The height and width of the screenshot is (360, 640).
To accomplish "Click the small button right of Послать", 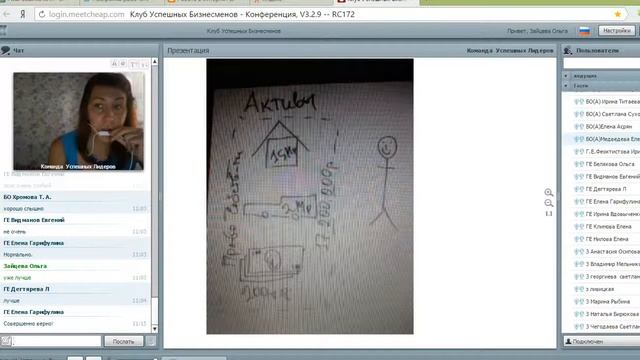I will coord(151,341).
